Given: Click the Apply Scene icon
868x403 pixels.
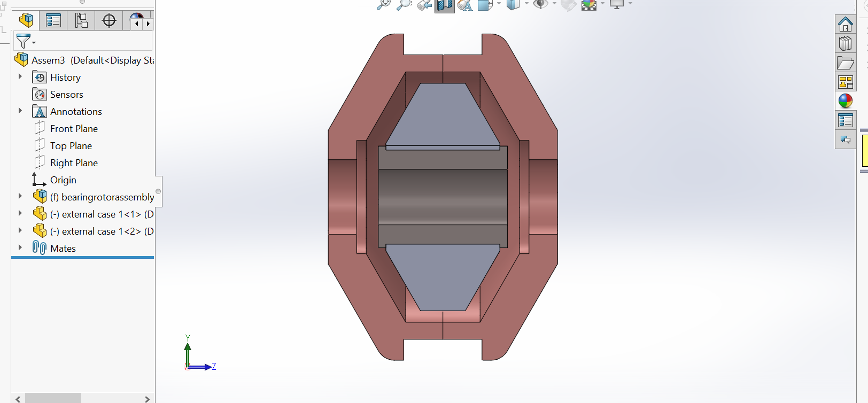Looking at the screenshot, I should pyautogui.click(x=589, y=5).
